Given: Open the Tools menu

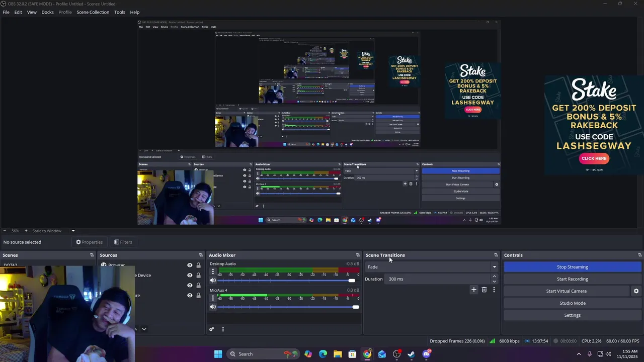Looking at the screenshot, I should pos(120,12).
